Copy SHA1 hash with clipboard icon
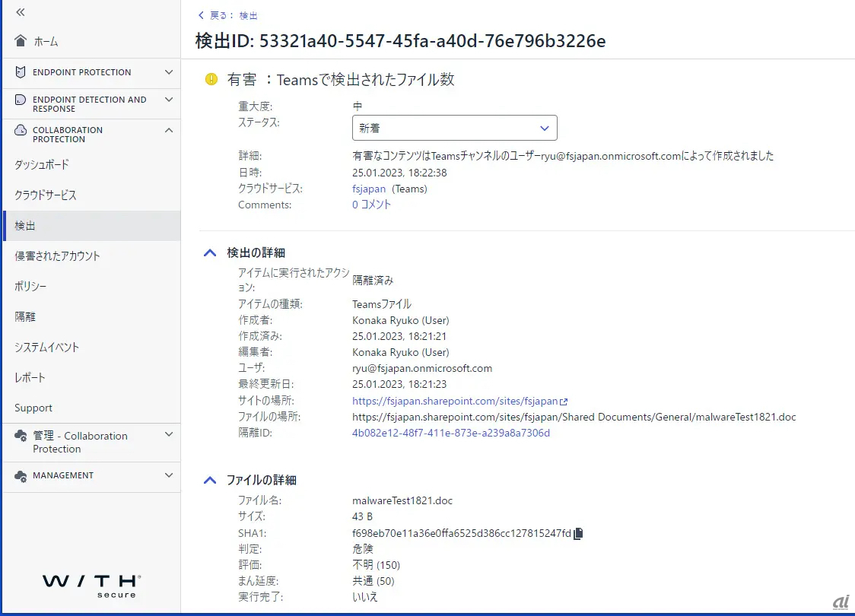The height and width of the screenshot is (616, 855). coord(578,533)
